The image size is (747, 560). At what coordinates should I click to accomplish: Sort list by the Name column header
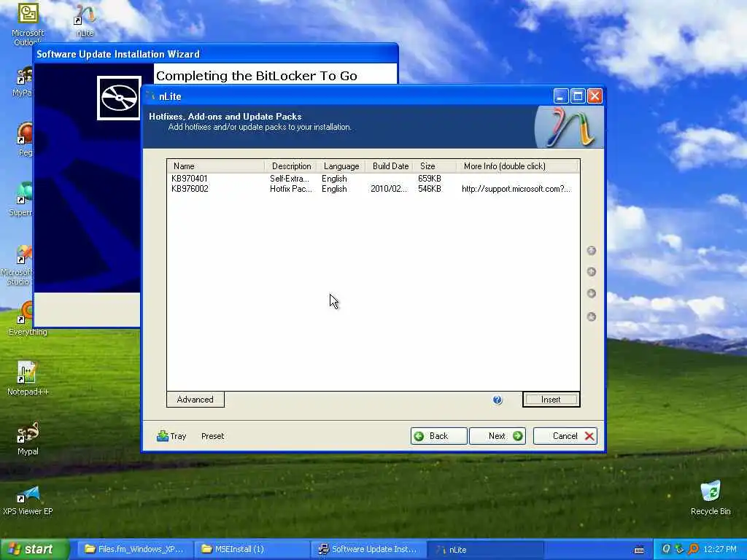[216, 166]
